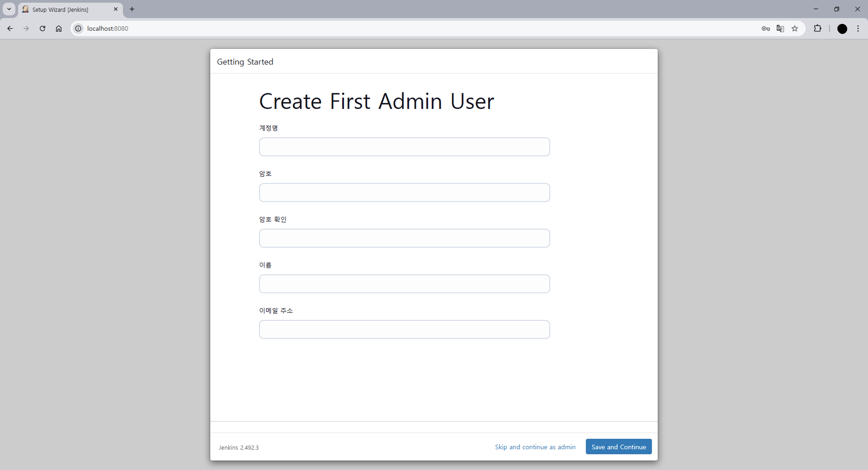The image size is (868, 470).
Task: Close the browser window
Action: tap(858, 9)
